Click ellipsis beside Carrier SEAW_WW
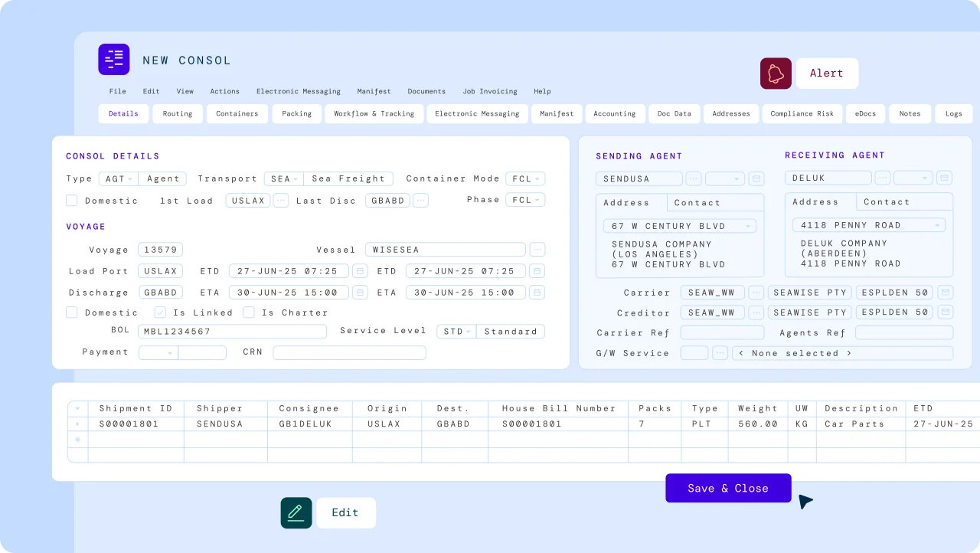The width and height of the screenshot is (980, 553). point(756,293)
